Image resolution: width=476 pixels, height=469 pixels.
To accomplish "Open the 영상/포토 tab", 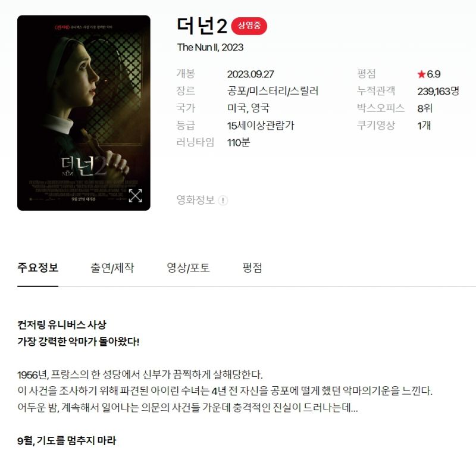I will (188, 268).
